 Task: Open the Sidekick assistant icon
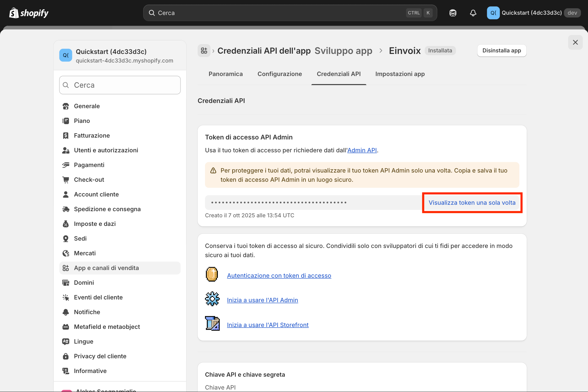pyautogui.click(x=453, y=13)
